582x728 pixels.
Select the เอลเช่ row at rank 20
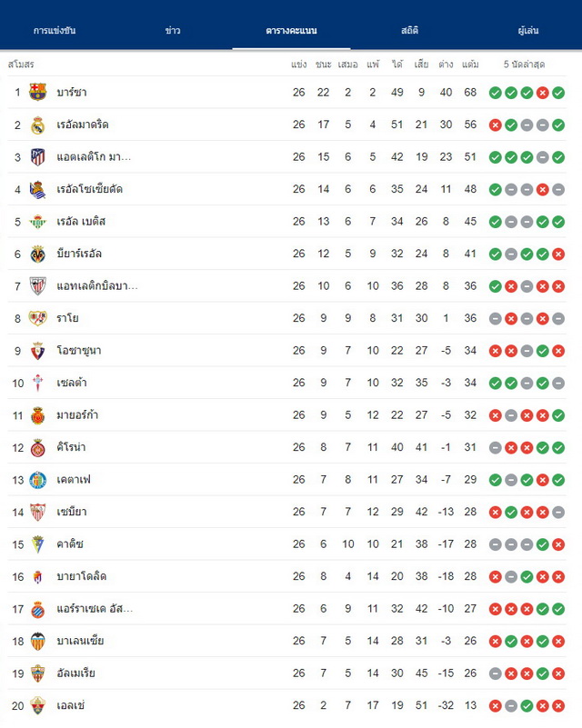click(x=286, y=705)
